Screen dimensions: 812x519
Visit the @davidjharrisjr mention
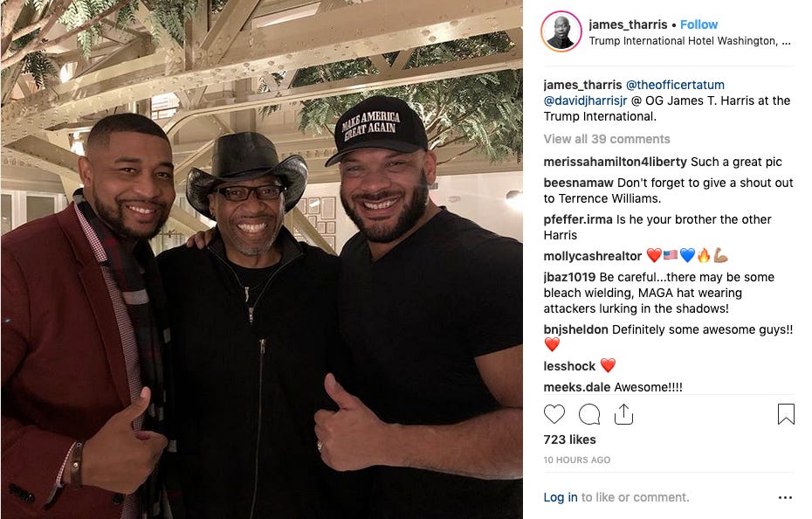point(585,100)
